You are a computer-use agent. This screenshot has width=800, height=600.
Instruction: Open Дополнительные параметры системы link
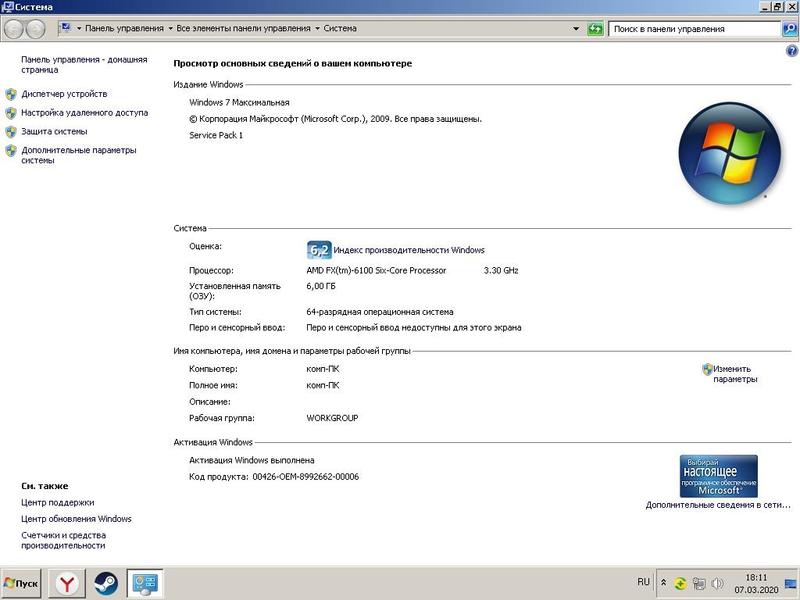tap(79, 155)
